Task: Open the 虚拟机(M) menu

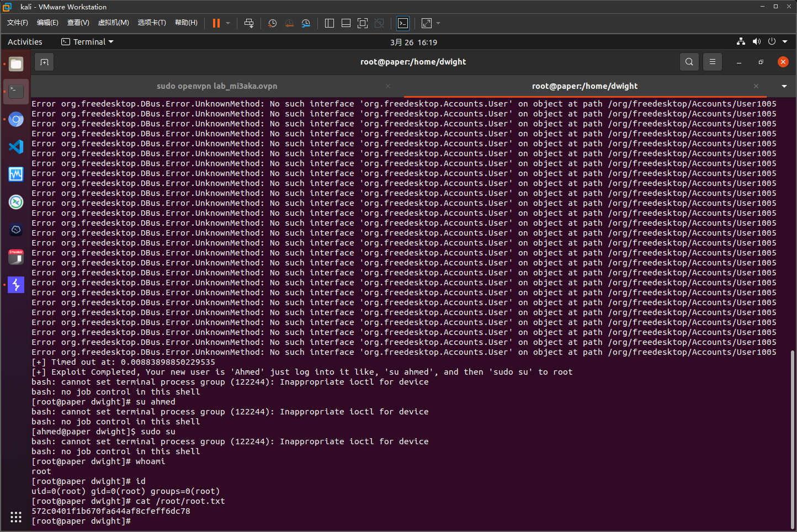Action: click(x=113, y=23)
